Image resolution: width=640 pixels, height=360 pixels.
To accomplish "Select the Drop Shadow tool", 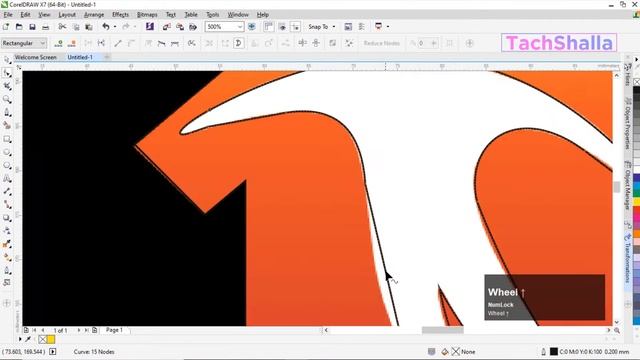I will tap(7, 218).
